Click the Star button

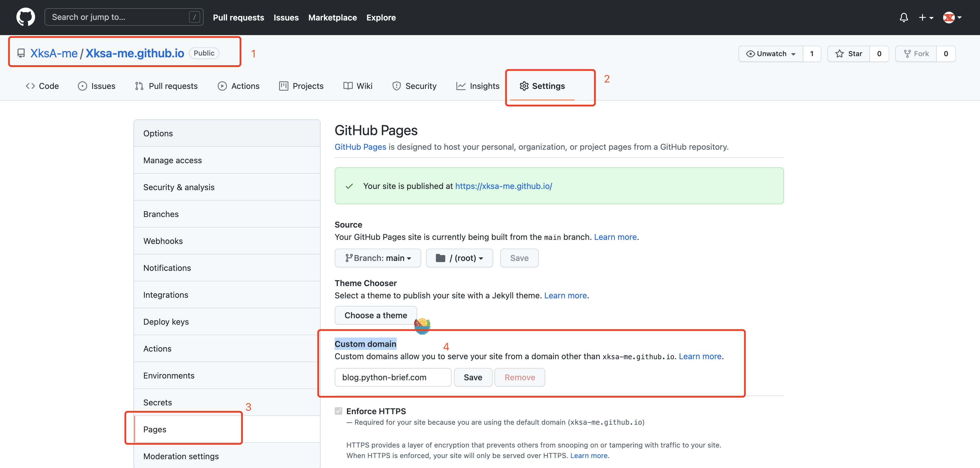coord(848,54)
